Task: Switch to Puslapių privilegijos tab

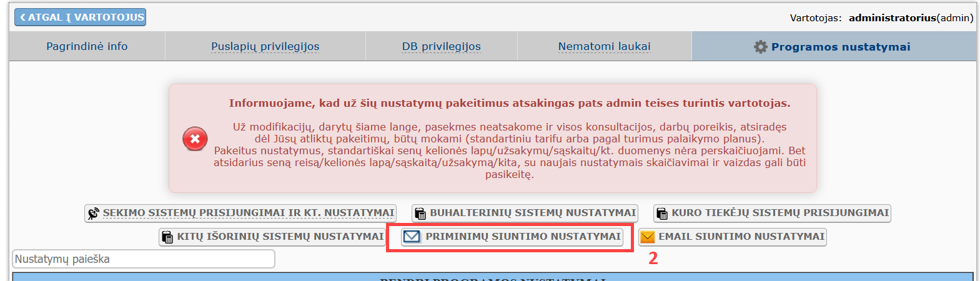Action: click(x=265, y=46)
